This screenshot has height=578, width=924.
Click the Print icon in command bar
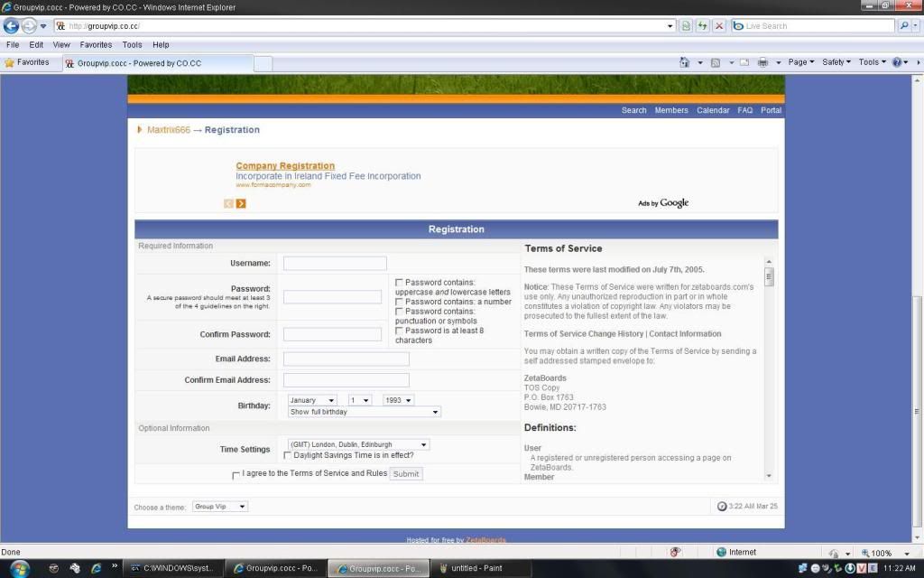tap(762, 62)
